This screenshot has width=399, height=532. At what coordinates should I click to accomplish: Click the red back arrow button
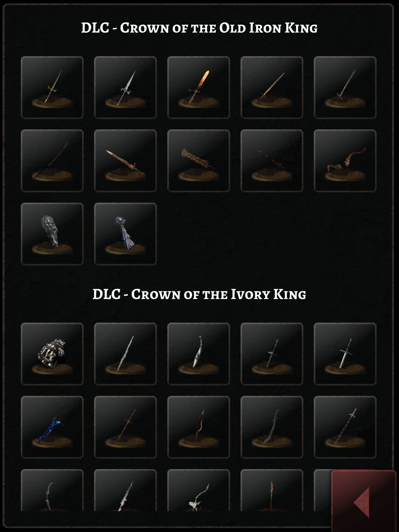(x=363, y=501)
